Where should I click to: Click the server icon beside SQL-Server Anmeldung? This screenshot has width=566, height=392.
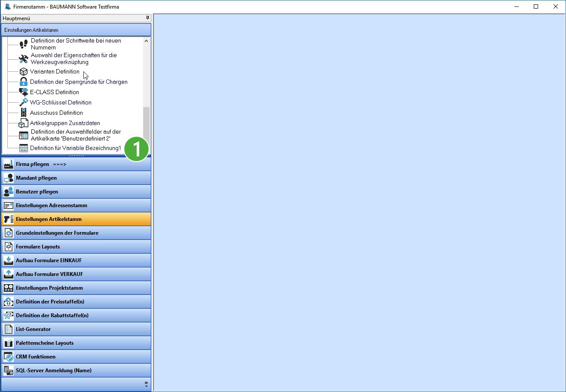[x=9, y=371]
